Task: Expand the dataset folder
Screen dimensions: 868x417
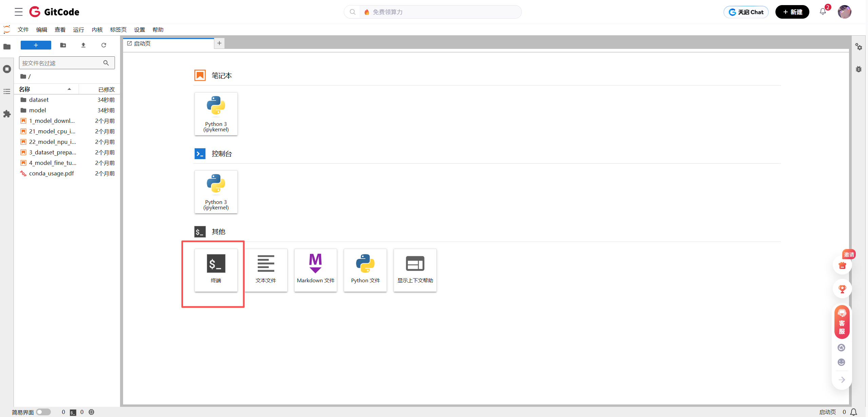Action: (x=39, y=100)
